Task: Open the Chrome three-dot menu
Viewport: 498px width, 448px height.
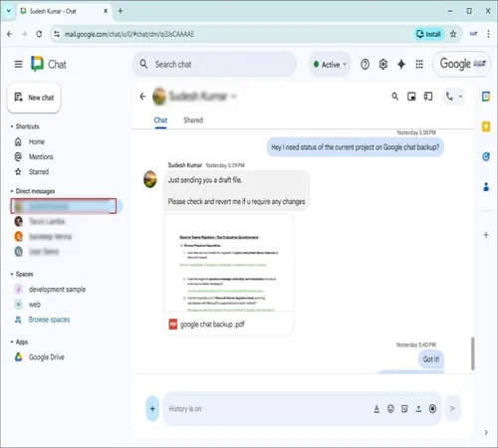Action: [488, 34]
